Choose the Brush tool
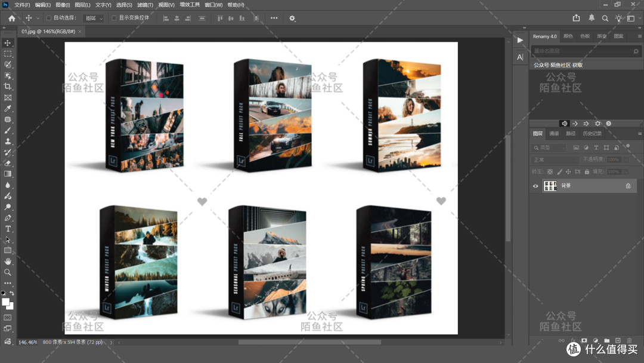644x363 pixels. click(x=7, y=130)
